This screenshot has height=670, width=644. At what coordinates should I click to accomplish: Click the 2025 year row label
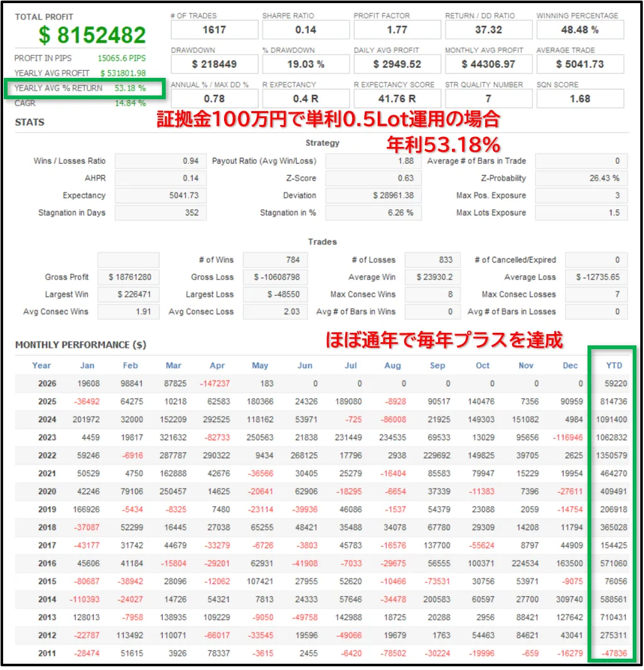pyautogui.click(x=47, y=401)
